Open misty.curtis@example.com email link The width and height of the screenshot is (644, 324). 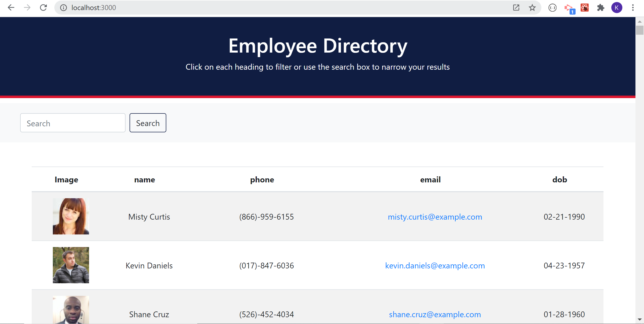pos(435,217)
